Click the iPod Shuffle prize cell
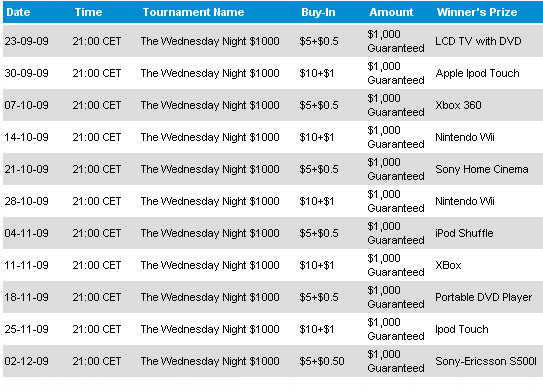 pos(464,233)
